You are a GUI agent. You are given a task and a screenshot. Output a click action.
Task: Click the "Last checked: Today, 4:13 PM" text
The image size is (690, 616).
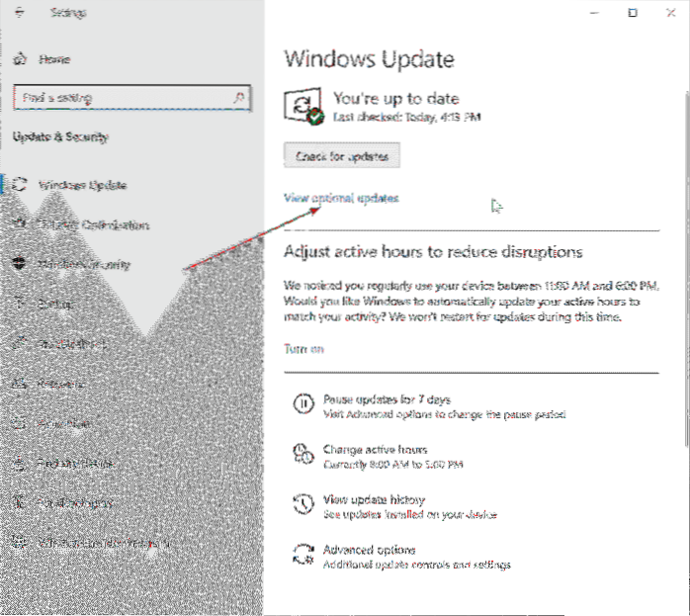406,117
